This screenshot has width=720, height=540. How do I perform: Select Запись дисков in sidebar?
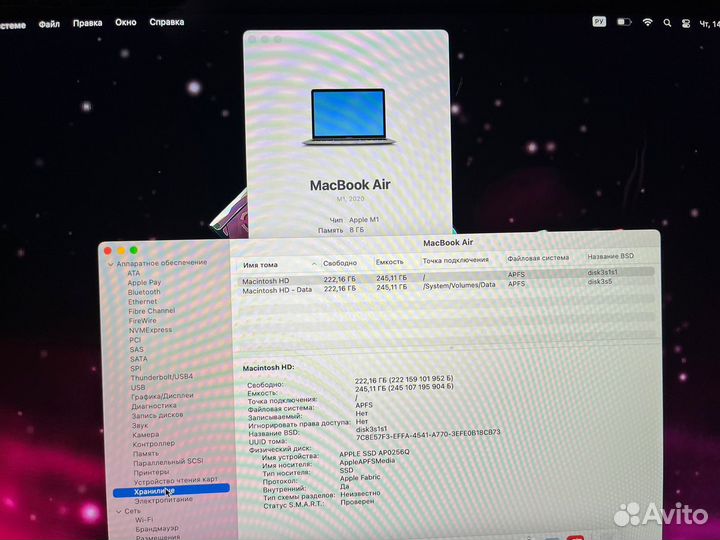pyautogui.click(x=158, y=415)
